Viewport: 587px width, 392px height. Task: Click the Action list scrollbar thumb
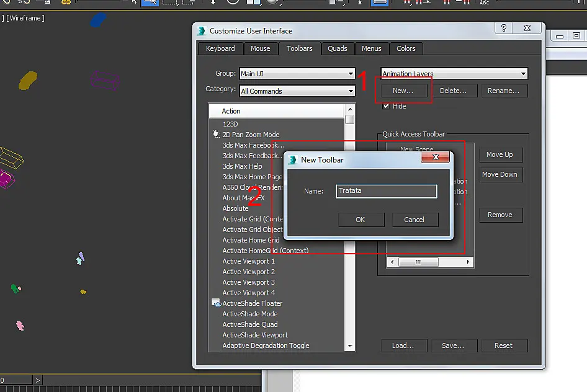(349, 119)
